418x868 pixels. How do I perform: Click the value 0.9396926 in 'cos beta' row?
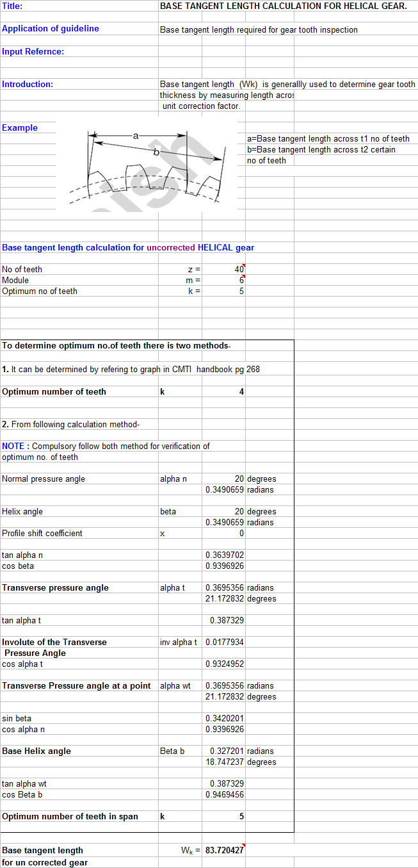pyautogui.click(x=224, y=566)
